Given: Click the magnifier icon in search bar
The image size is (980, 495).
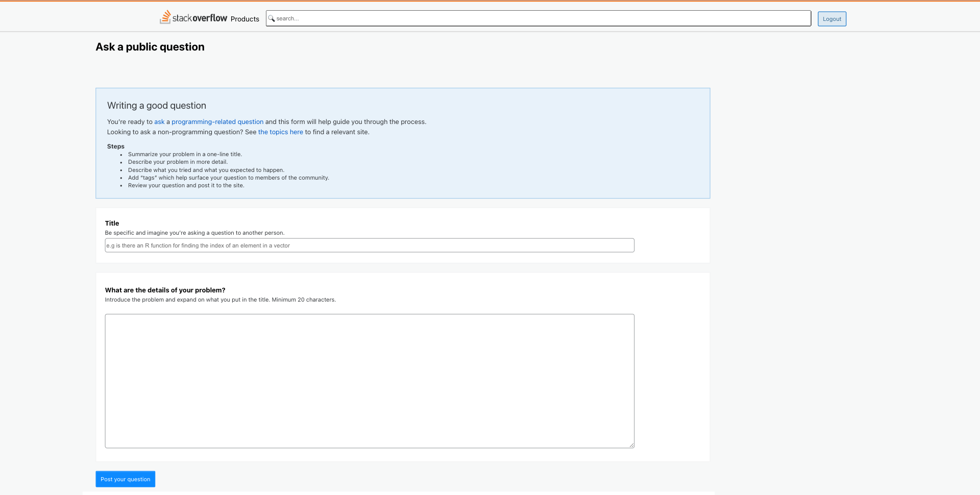Looking at the screenshot, I should (272, 18).
